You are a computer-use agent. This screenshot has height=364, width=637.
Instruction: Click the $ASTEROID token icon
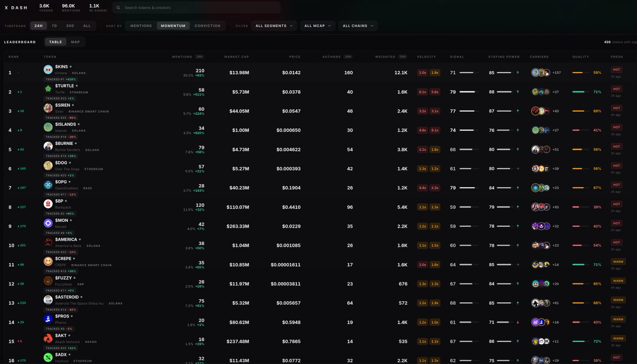(48, 300)
